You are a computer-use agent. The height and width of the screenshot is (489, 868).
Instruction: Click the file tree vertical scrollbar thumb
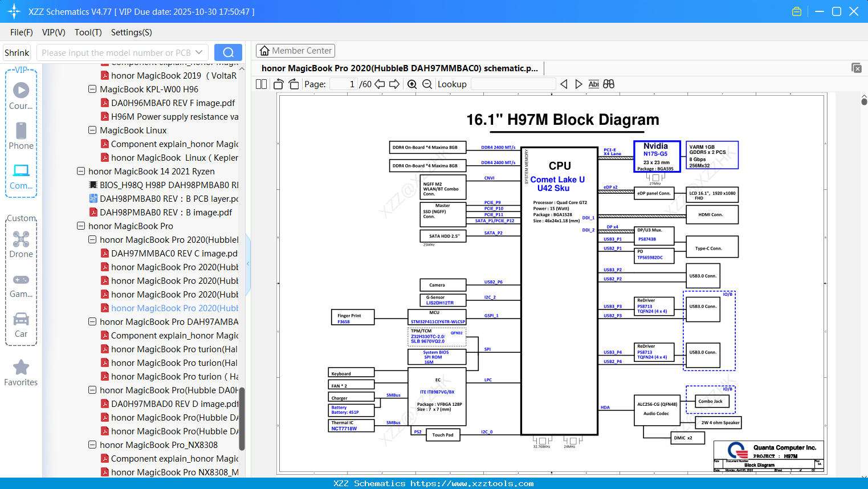242,419
